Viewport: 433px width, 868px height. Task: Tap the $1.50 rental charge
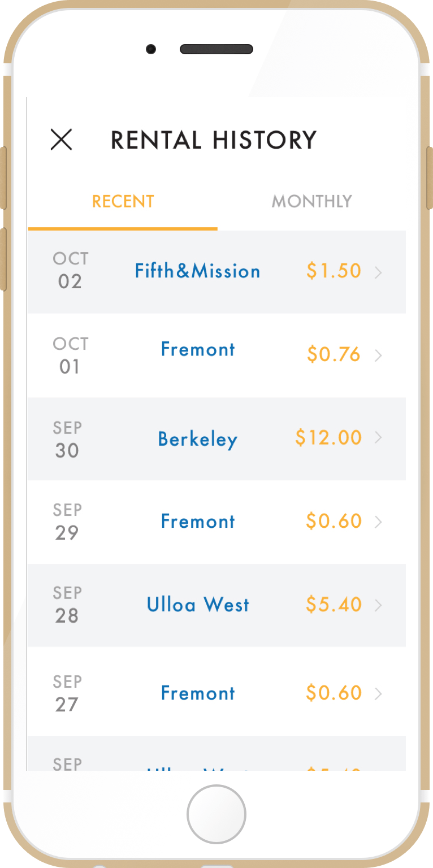click(x=334, y=271)
